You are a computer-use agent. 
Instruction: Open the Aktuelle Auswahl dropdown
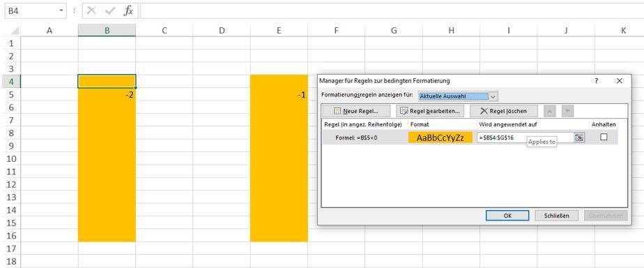pos(493,96)
